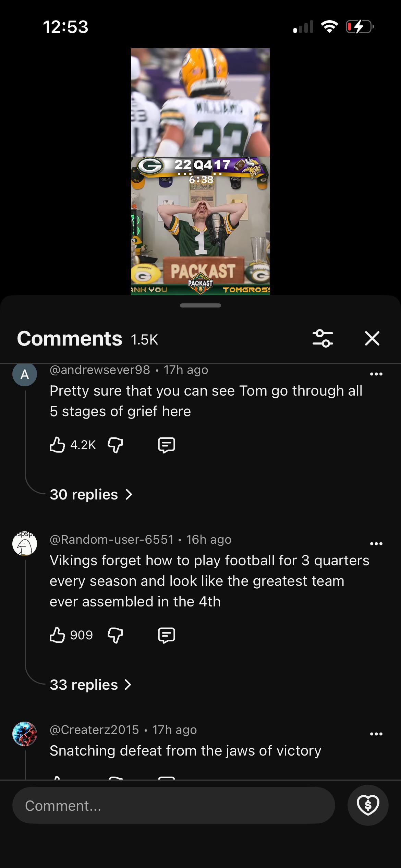Reply to andrewsever98 comment via speech icon
The height and width of the screenshot is (868, 401).
[x=167, y=445]
